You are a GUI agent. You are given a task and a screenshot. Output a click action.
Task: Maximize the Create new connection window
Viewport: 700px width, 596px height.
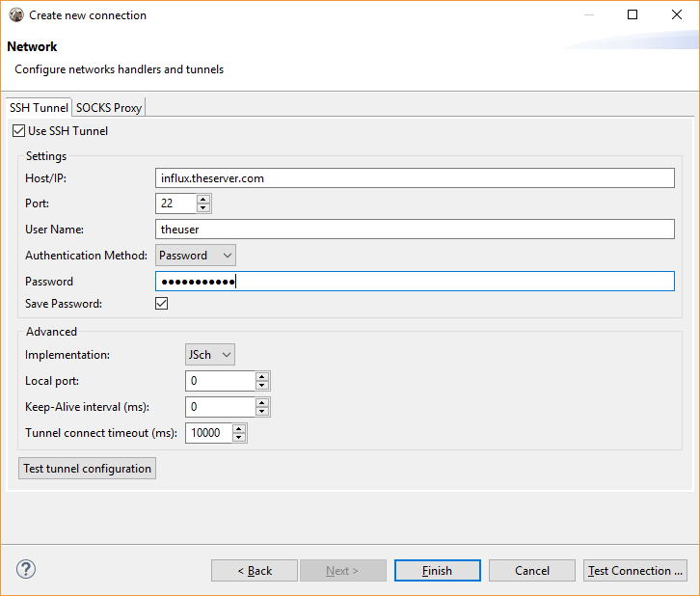[633, 14]
